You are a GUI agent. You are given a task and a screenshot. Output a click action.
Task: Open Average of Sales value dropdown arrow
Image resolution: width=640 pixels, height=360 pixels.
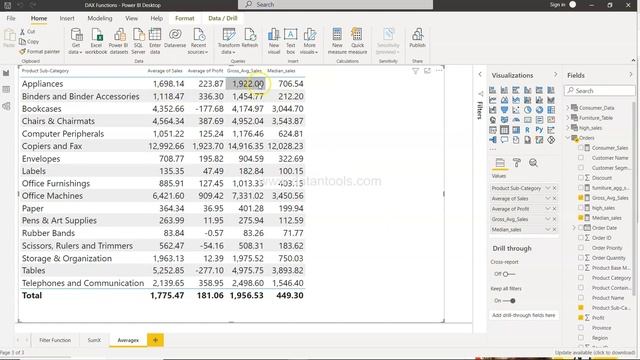[548, 198]
